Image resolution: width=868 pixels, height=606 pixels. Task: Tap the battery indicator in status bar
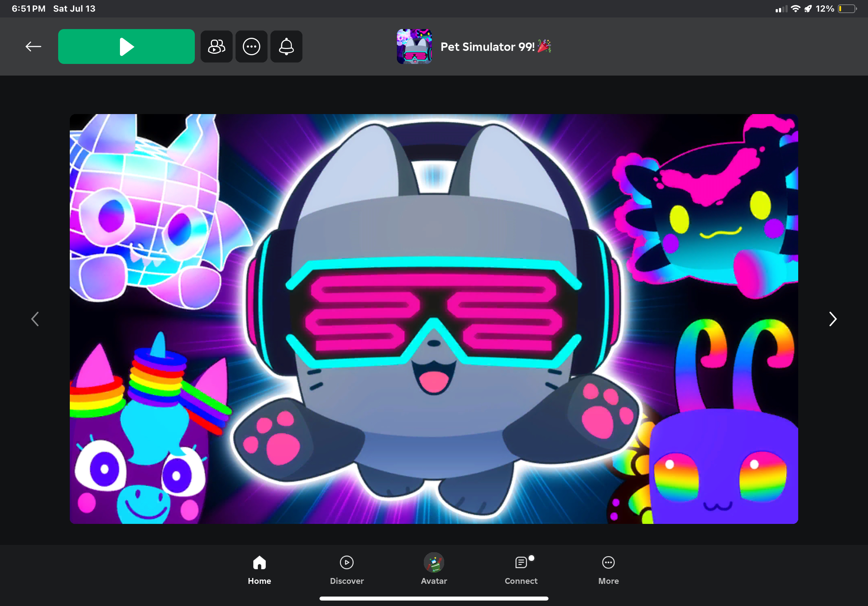click(847, 9)
